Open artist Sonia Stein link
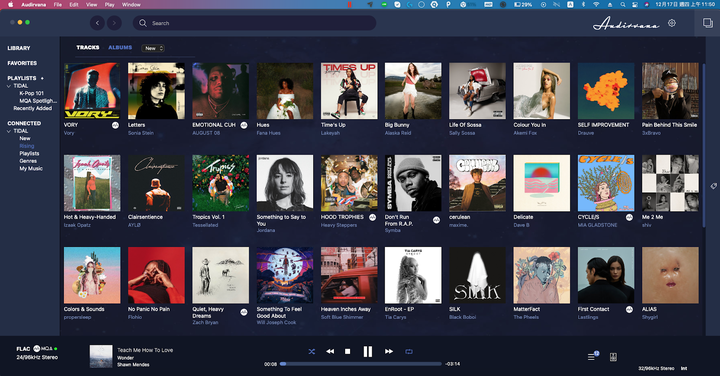The image size is (720, 376). click(141, 133)
